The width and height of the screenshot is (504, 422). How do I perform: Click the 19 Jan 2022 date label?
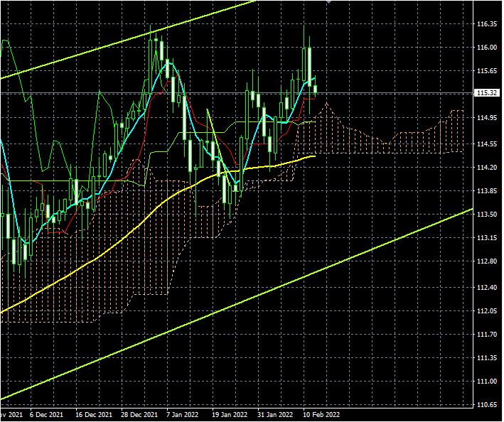point(230,415)
